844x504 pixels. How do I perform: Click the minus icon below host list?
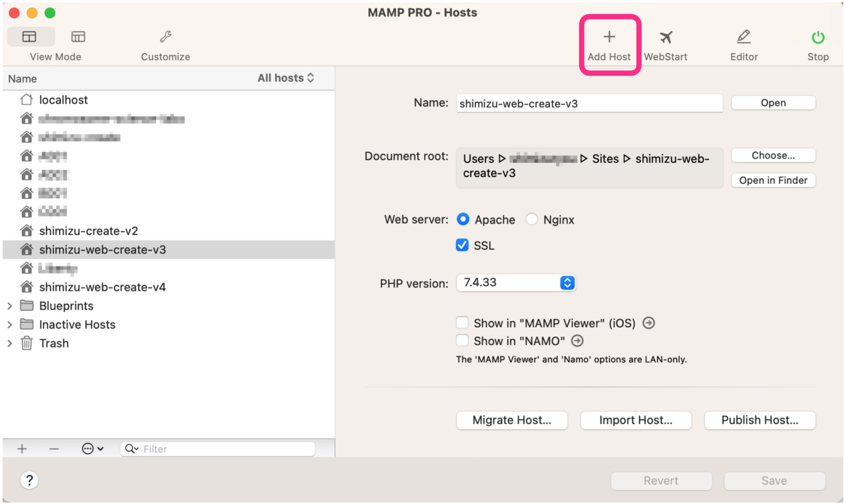point(54,449)
